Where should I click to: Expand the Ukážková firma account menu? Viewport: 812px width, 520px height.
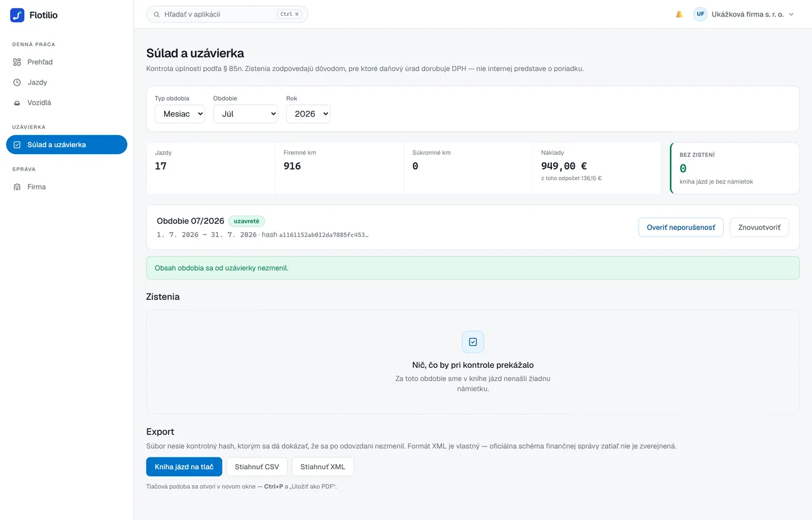(743, 14)
